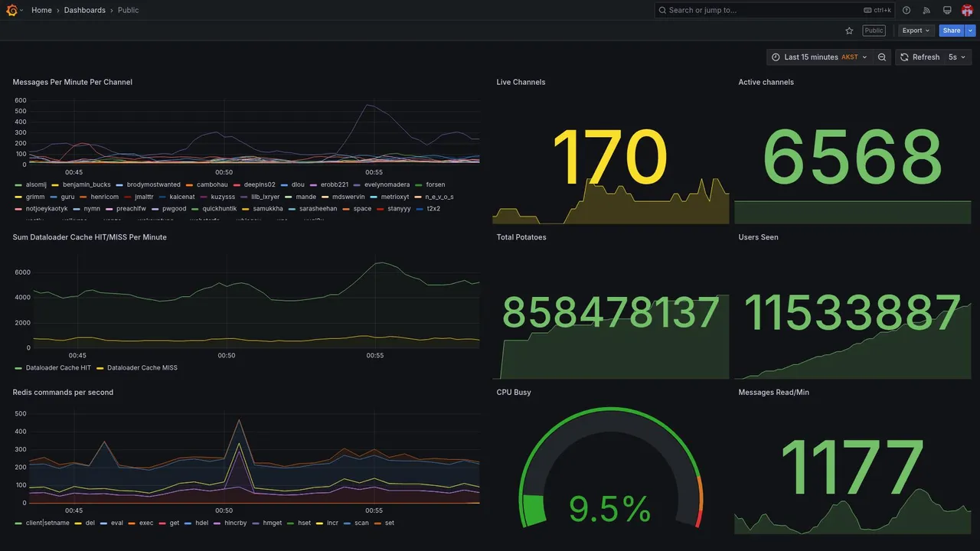Click the Refresh dashboard button
Image resolution: width=980 pixels, height=551 pixels.
[919, 57]
